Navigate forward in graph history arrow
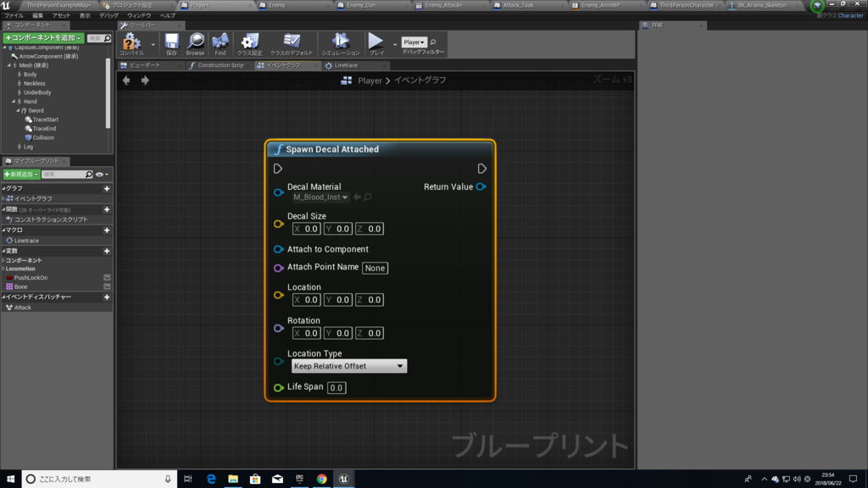 (x=145, y=80)
